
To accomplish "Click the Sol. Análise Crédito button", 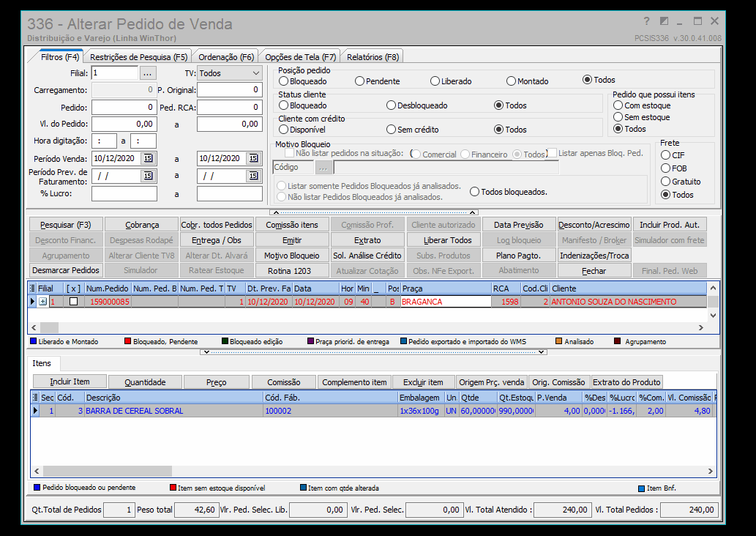I will tap(367, 256).
